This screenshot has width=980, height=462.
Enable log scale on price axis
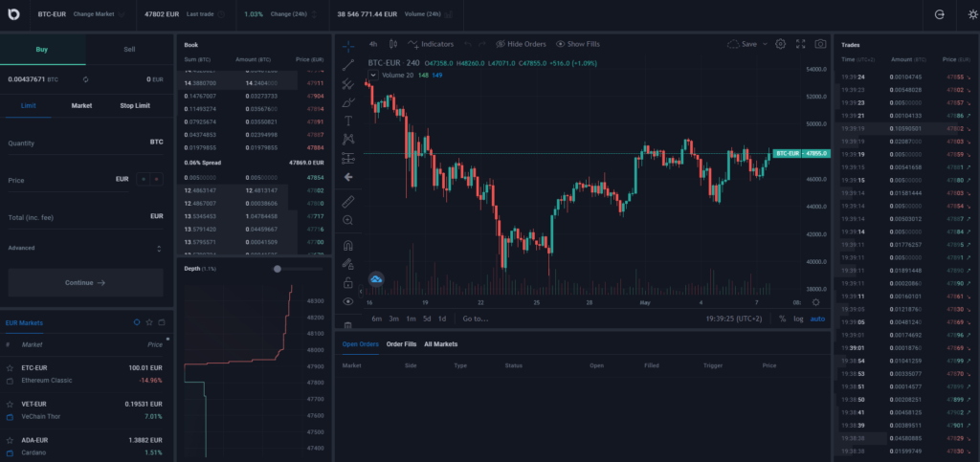pos(798,319)
